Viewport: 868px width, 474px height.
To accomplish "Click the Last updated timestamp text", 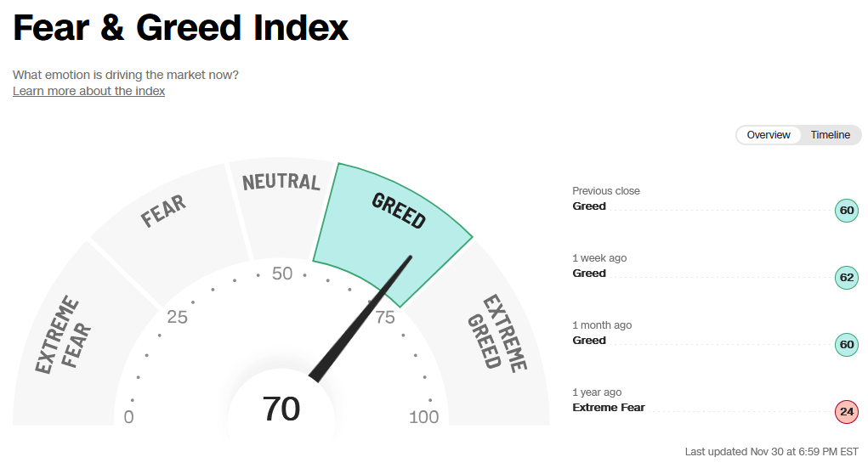I will (x=772, y=452).
